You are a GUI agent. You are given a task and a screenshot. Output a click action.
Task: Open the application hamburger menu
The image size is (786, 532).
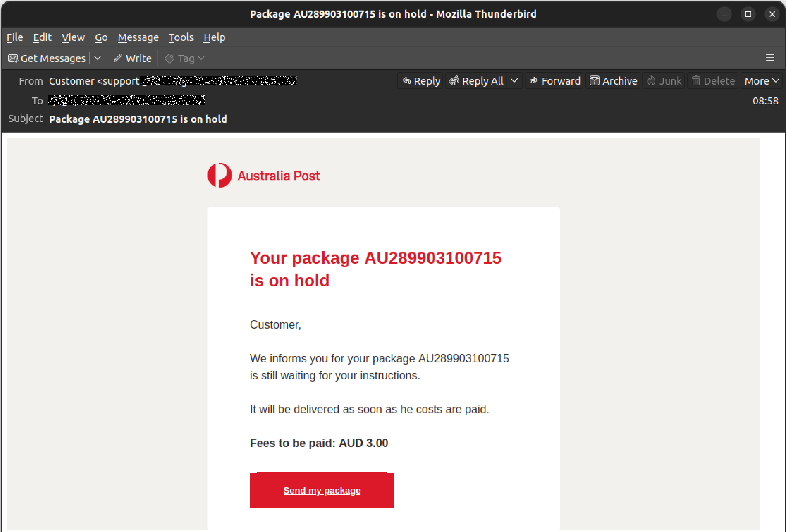tap(770, 58)
